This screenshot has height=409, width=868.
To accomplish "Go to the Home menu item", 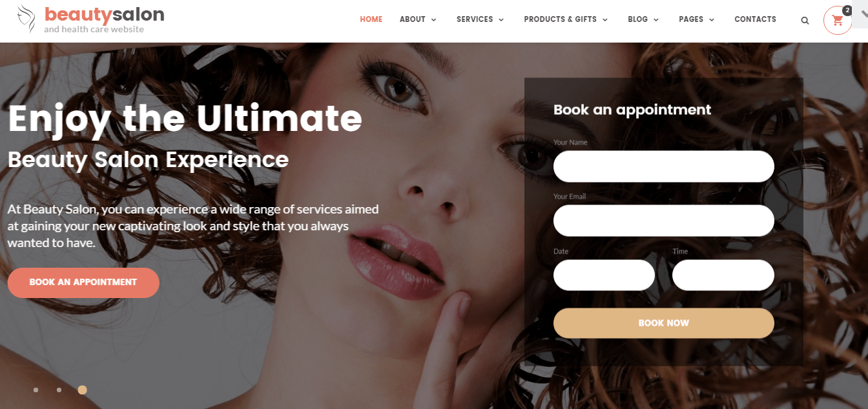I will 371,19.
